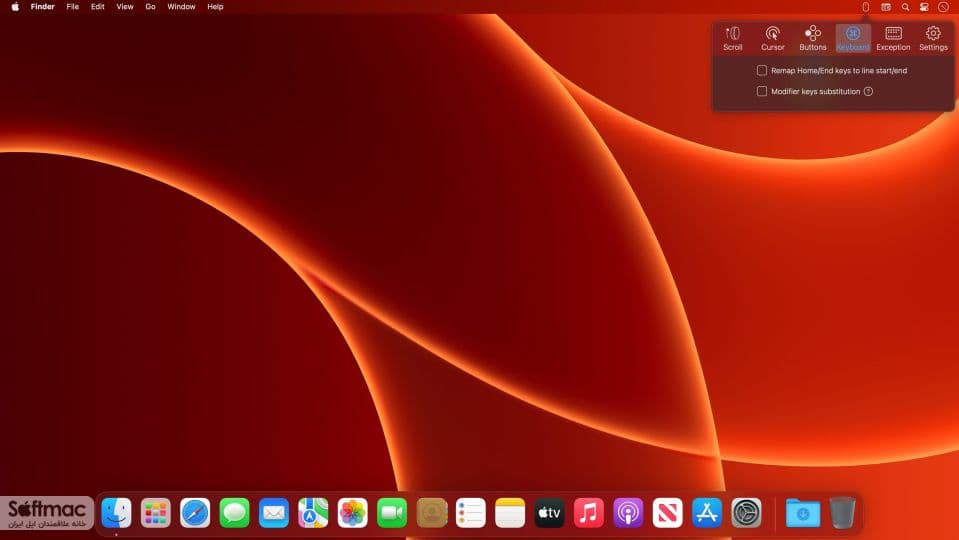This screenshot has width=959, height=540.
Task: Open Finder from the Dock
Action: tap(116, 512)
